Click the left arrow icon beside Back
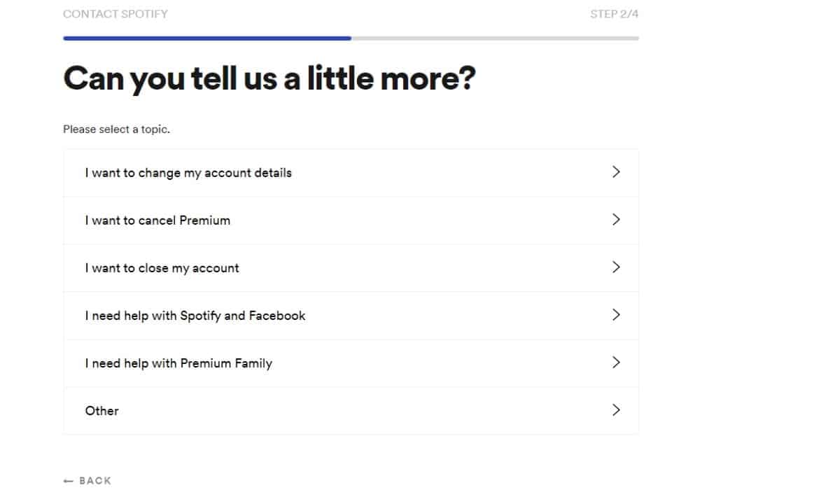The width and height of the screenshot is (840, 504). 68,481
